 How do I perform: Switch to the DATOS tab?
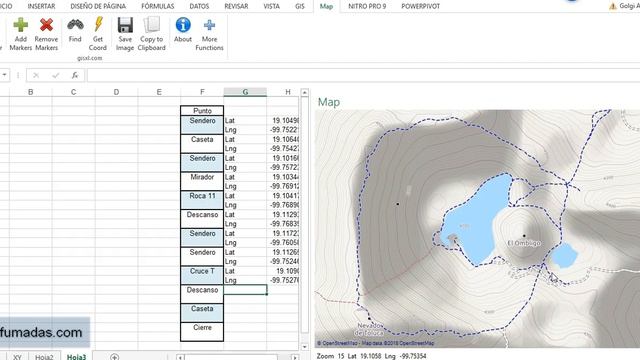coord(199,6)
